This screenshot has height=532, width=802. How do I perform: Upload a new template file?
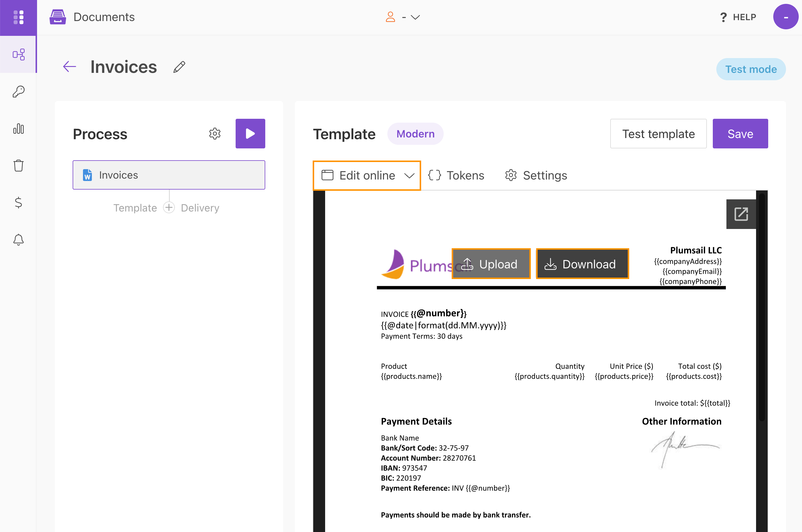coord(491,264)
